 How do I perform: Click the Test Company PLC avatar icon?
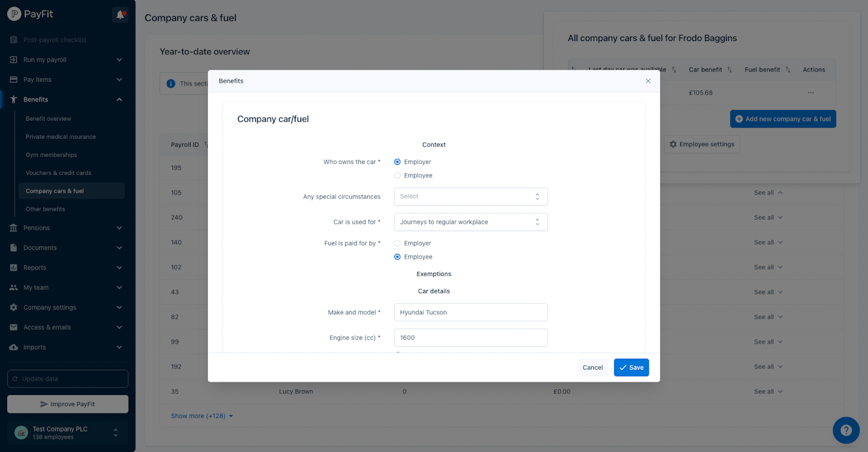pos(21,433)
